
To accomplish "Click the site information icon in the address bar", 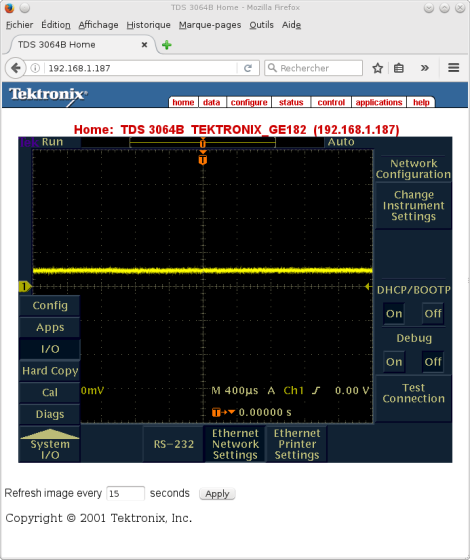I will [35, 68].
